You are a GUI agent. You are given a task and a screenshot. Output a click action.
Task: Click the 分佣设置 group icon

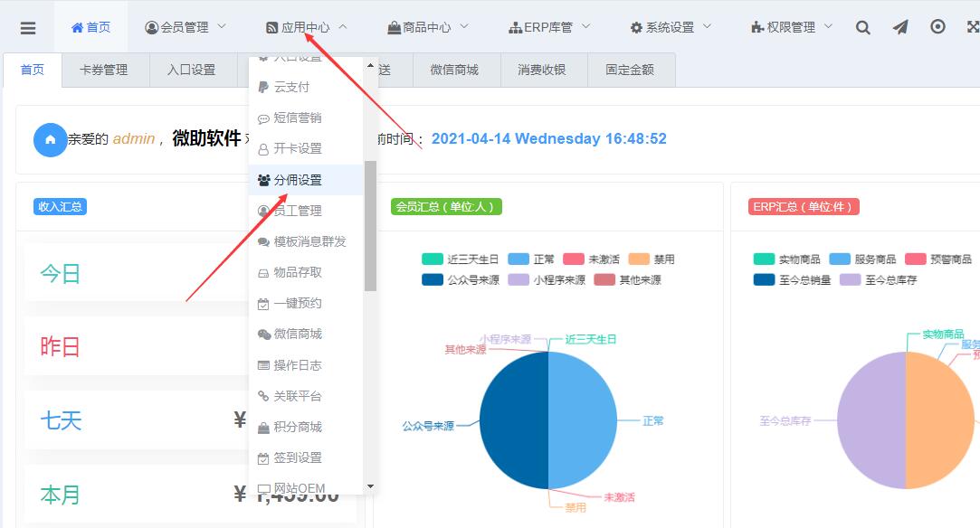263,180
